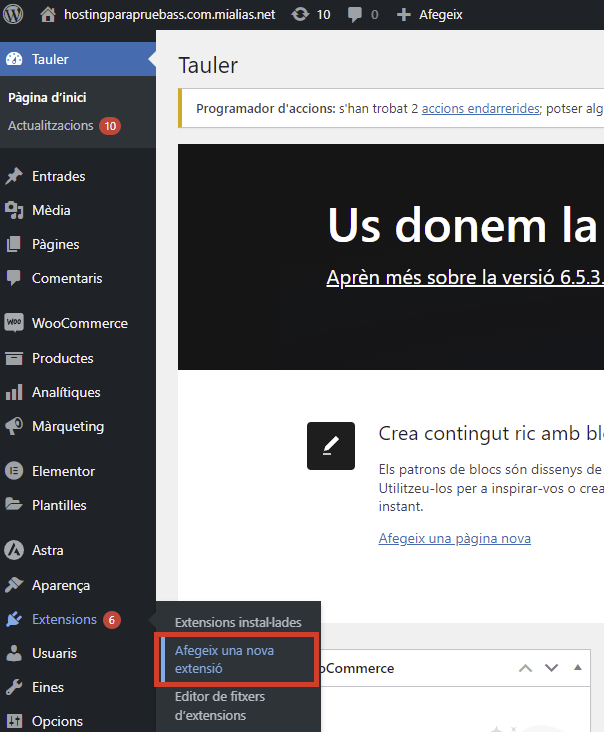Open the Eines menu
Viewport: 604px width, 732px height.
[48, 687]
